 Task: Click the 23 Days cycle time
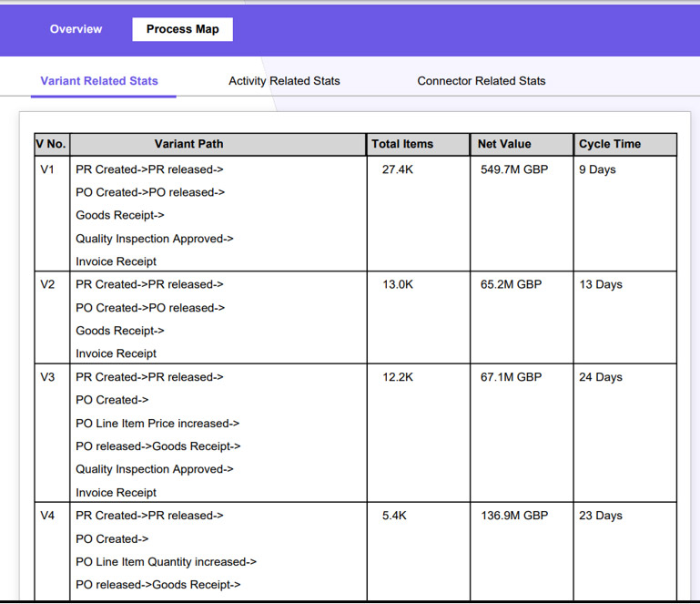coord(601,516)
